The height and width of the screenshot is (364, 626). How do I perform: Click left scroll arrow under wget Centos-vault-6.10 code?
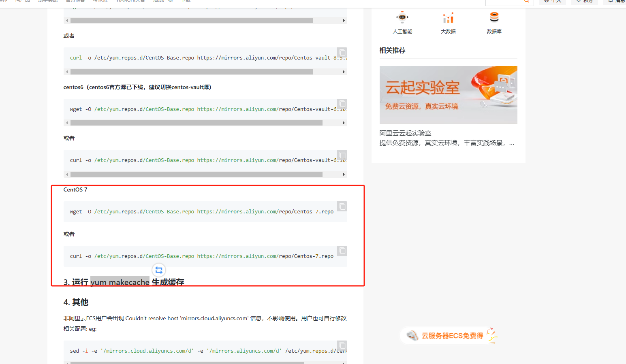tap(67, 123)
